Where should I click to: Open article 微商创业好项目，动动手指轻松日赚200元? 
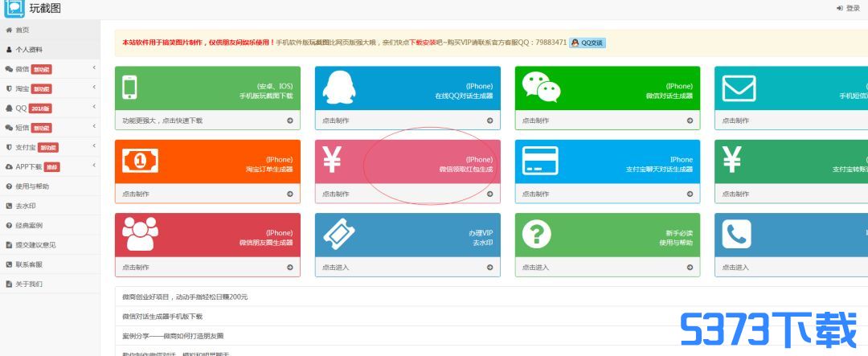pos(185,297)
